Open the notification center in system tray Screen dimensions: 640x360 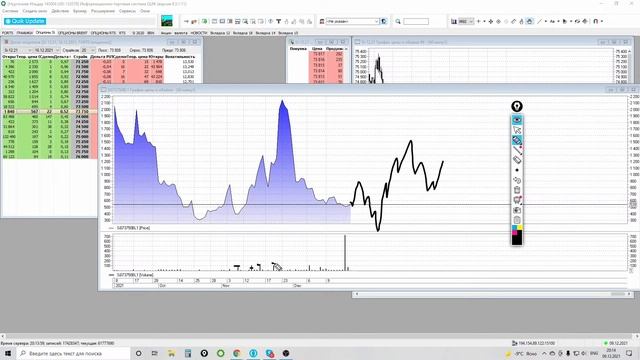(629, 353)
